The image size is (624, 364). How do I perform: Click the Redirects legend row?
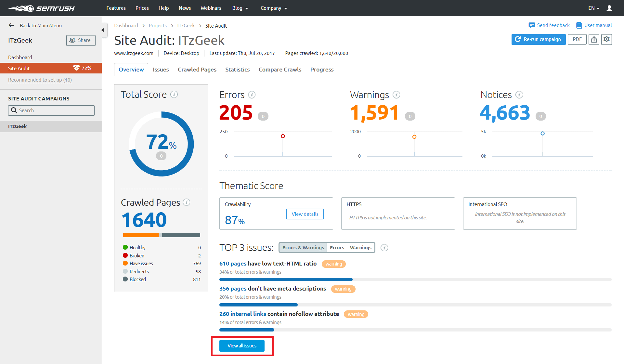point(162,272)
